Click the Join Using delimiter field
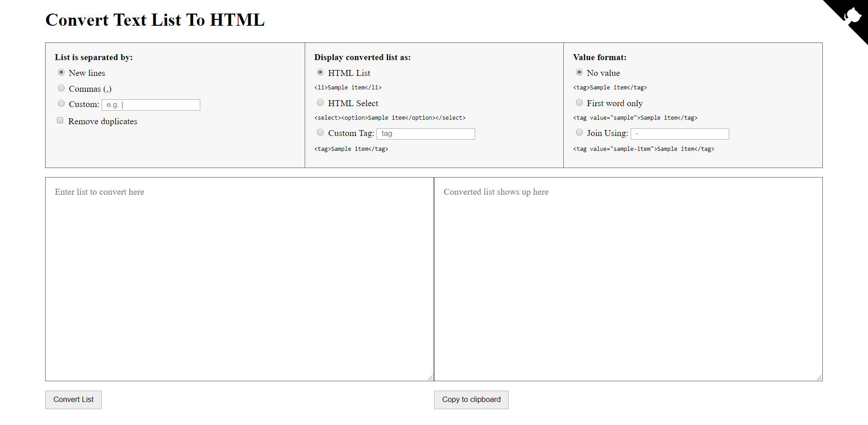This screenshot has width=868, height=425. (x=679, y=134)
